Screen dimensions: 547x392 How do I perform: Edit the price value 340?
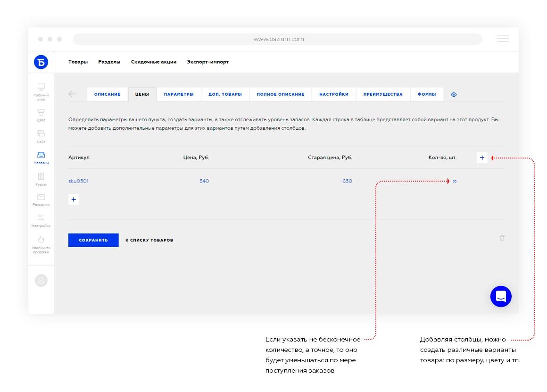coord(204,181)
